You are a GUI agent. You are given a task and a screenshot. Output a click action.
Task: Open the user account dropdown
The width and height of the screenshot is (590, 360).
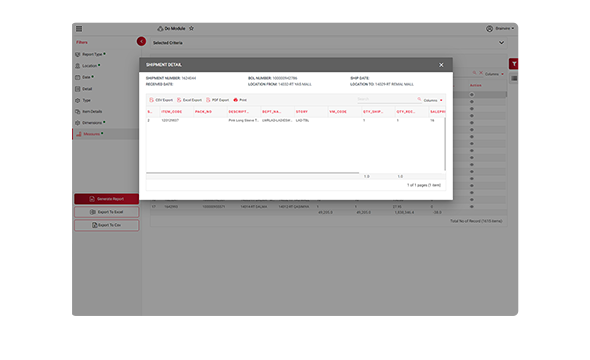coord(500,29)
